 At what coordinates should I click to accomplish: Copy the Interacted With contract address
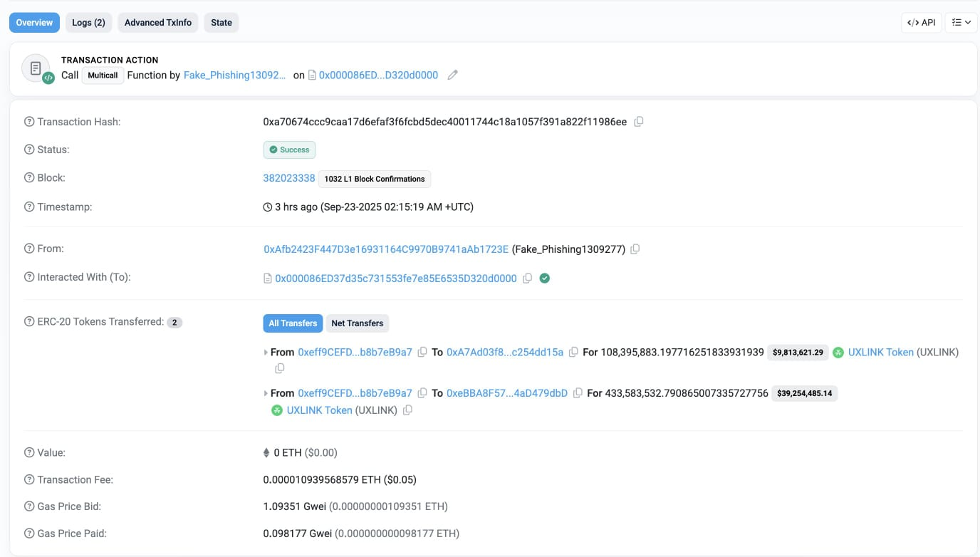click(x=528, y=278)
